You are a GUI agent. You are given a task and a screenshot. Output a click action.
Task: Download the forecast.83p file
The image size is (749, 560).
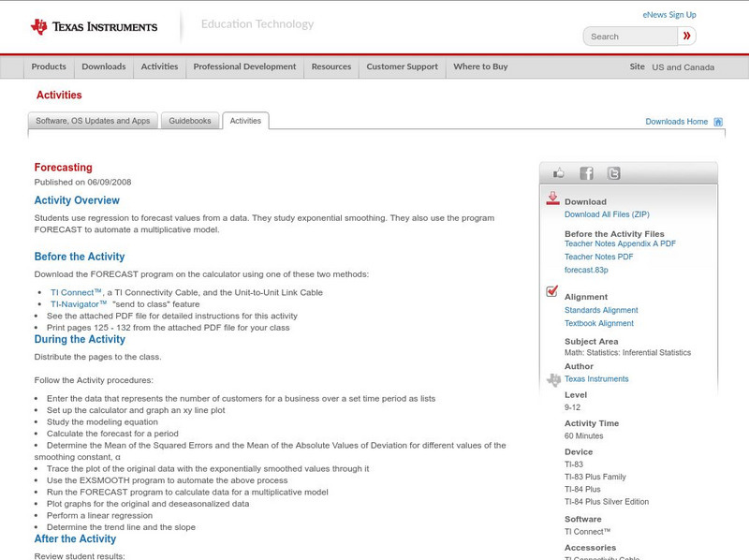click(x=586, y=270)
